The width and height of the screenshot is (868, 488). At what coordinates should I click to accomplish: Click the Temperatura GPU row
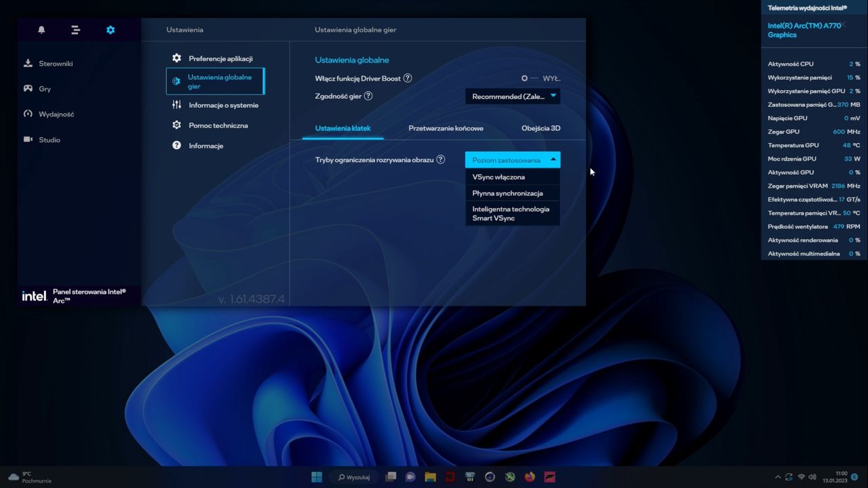point(814,145)
